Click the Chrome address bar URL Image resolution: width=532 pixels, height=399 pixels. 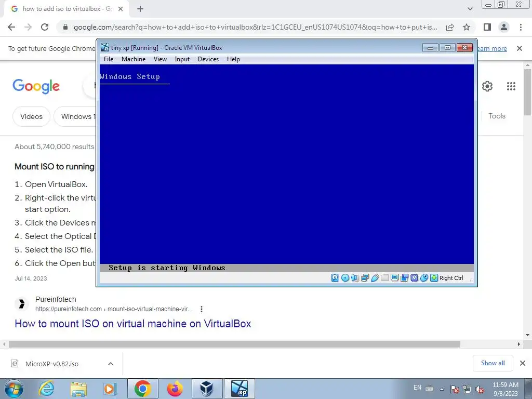click(255, 27)
